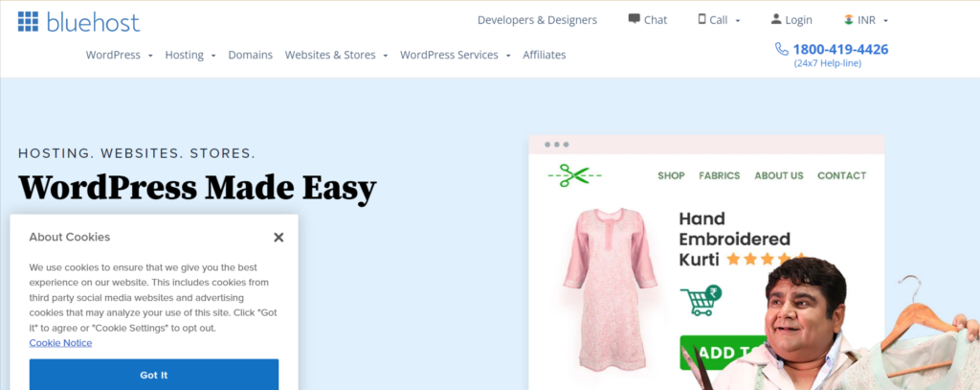980x390 pixels.
Task: Click the bluehost wordmark
Action: click(x=93, y=22)
